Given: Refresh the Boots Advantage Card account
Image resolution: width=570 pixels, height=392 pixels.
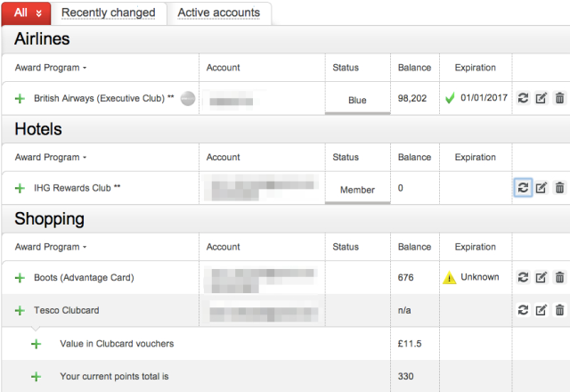Looking at the screenshot, I should click(x=523, y=277).
